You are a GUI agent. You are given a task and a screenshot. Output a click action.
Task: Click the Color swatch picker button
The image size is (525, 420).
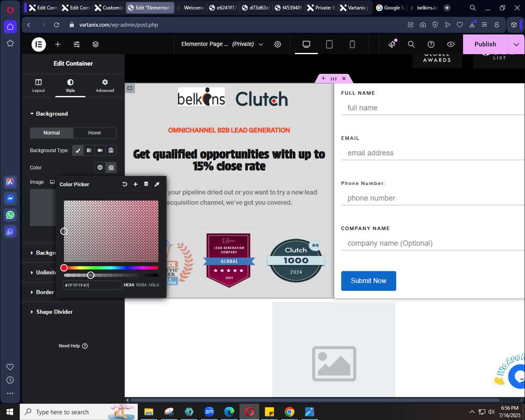point(111,167)
